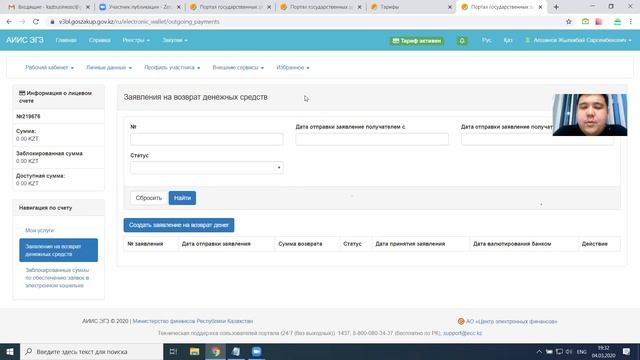Image resolution: width=640 pixels, height=360 pixels.
Task: Close the Тарифы browser tab
Action: pyautogui.click(x=450, y=7)
